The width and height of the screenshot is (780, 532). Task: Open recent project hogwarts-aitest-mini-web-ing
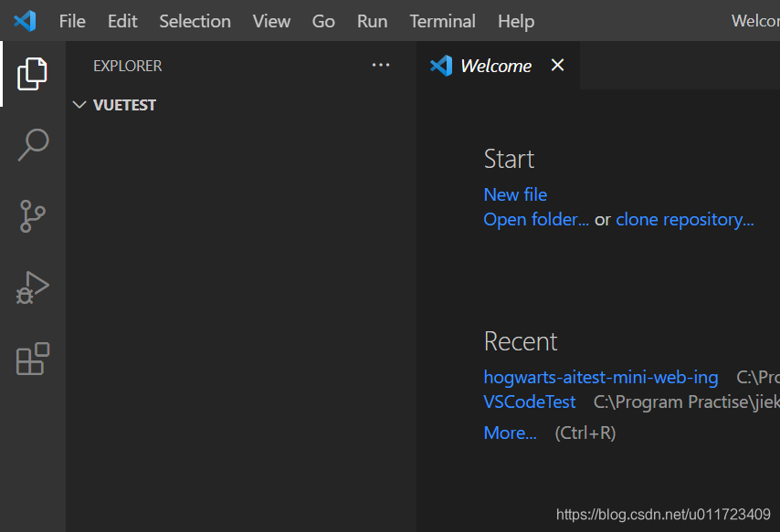point(600,377)
